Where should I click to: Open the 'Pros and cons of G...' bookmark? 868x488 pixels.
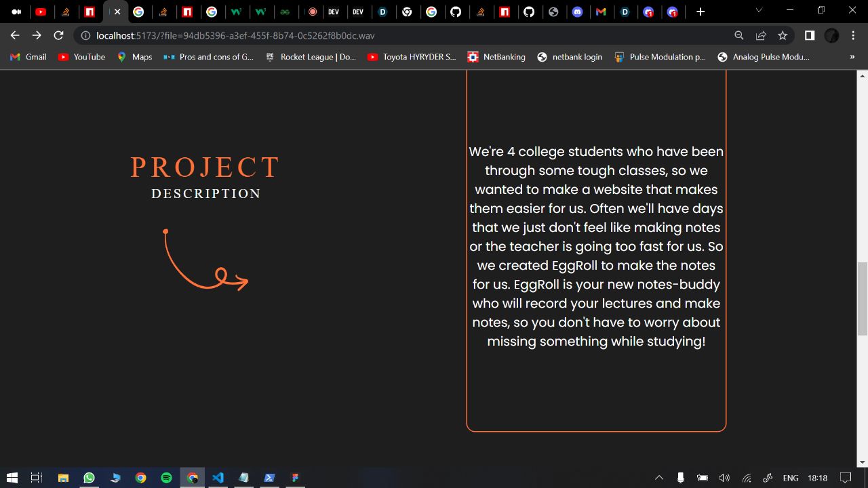(208, 57)
